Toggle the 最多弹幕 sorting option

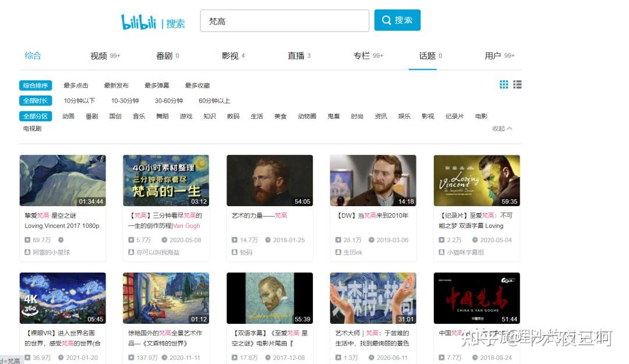pyautogui.click(x=157, y=84)
